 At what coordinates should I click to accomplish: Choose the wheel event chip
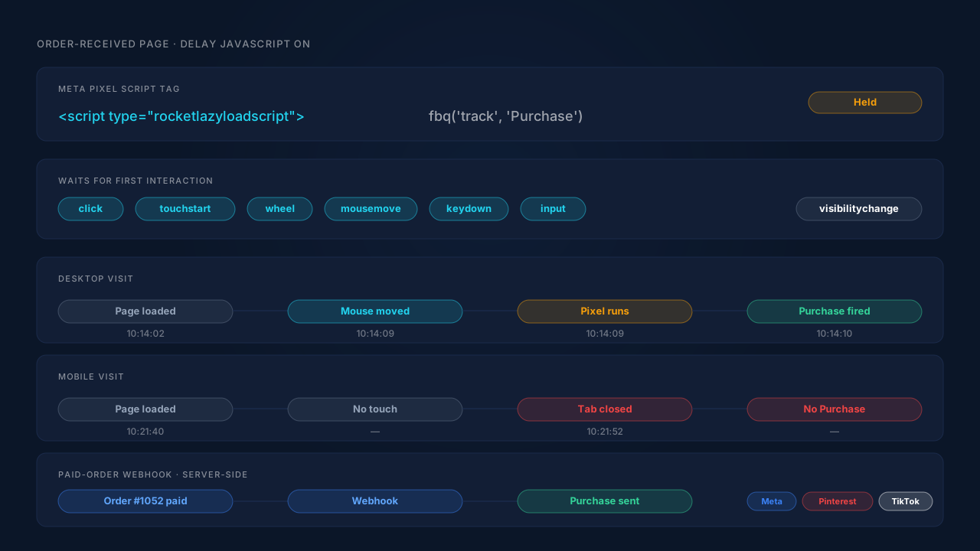click(x=280, y=209)
